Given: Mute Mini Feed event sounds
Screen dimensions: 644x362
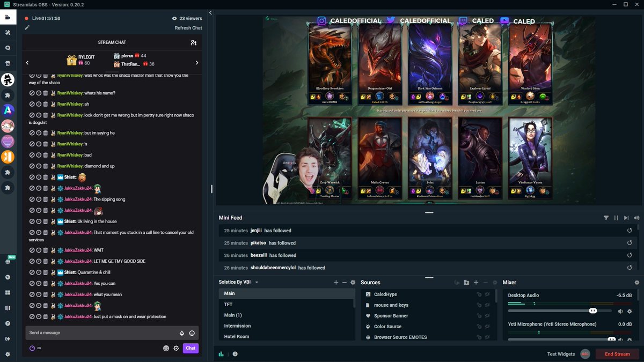Looking at the screenshot, I should 636,218.
